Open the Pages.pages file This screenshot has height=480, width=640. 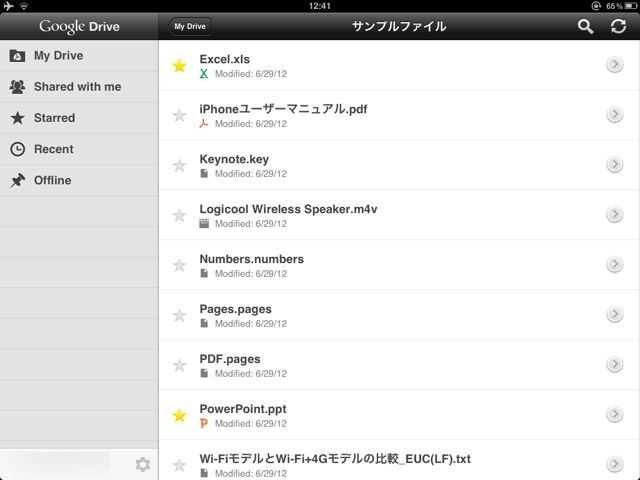(399, 315)
